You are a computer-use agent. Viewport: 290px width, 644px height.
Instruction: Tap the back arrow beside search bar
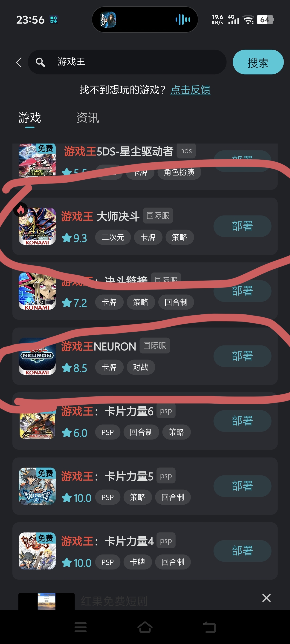pyautogui.click(x=19, y=62)
